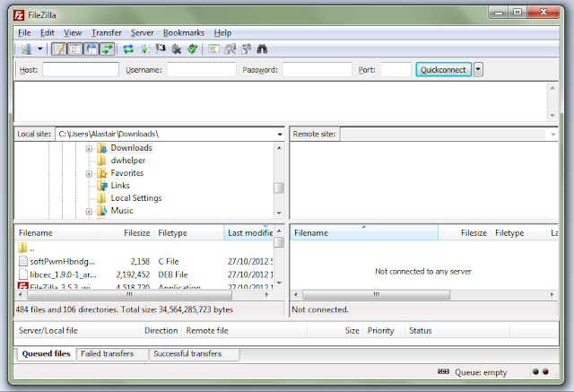Switch to the Successful transfers tab

(x=195, y=353)
